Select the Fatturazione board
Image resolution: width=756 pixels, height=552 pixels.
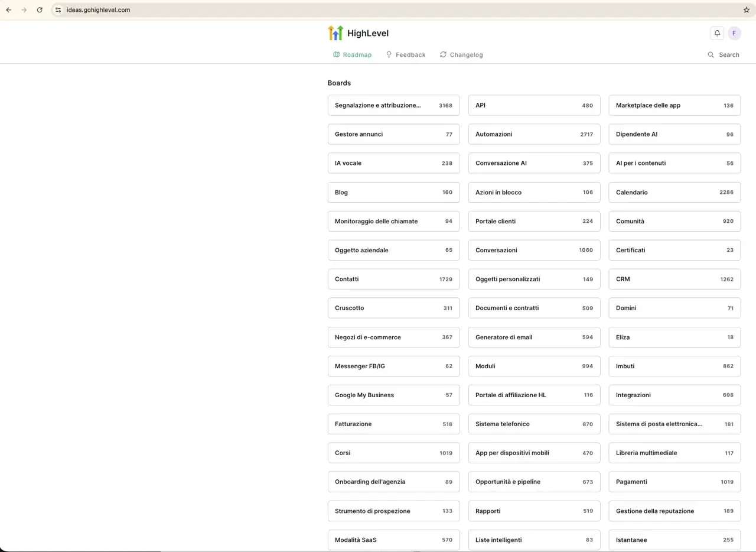(393, 424)
